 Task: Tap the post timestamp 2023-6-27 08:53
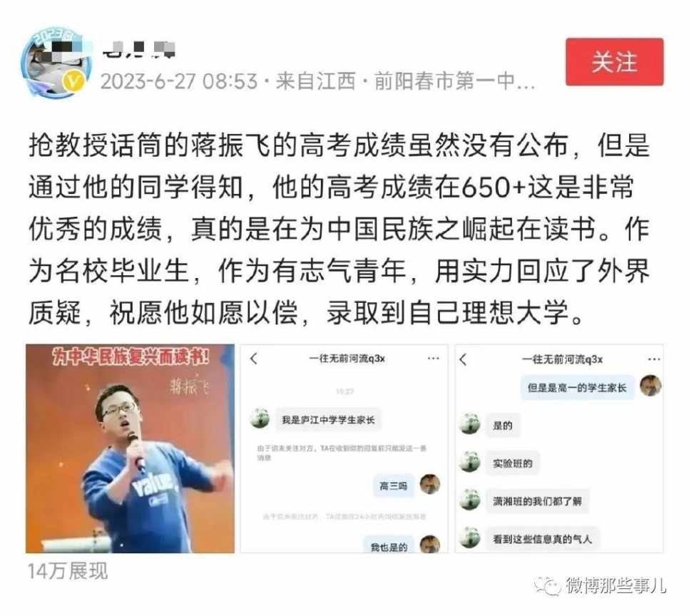click(179, 81)
